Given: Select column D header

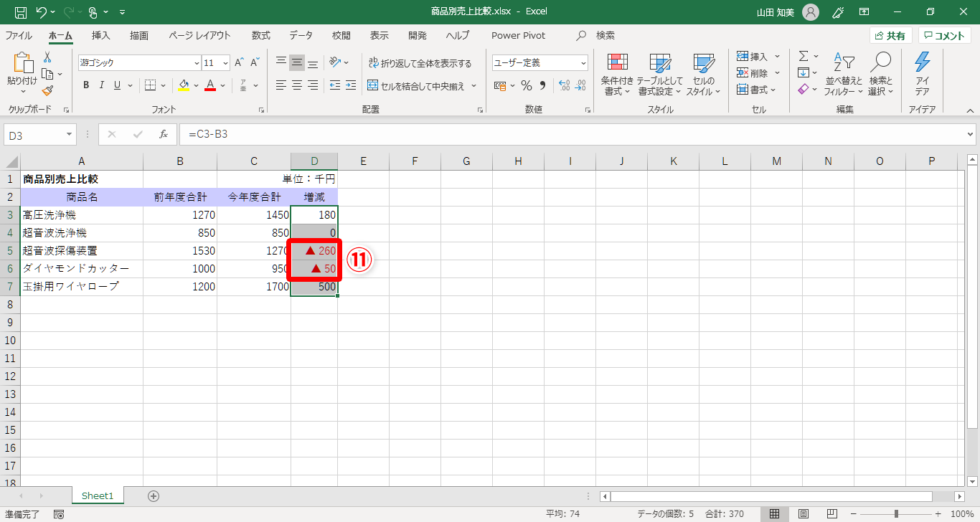Looking at the screenshot, I should [x=314, y=161].
